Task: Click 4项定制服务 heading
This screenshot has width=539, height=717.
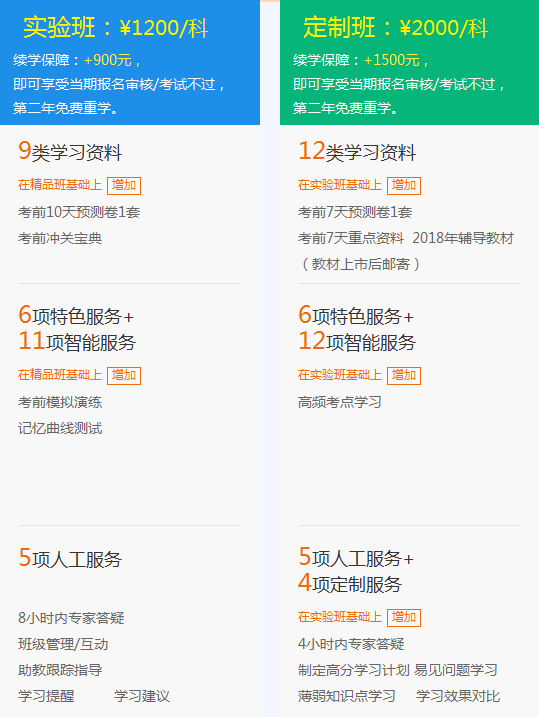Action: coord(350,583)
